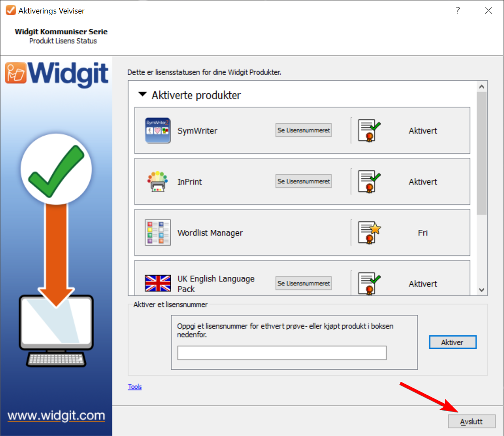Click Wordlist Manager's free license star icon
The image size is (504, 436).
(x=369, y=233)
